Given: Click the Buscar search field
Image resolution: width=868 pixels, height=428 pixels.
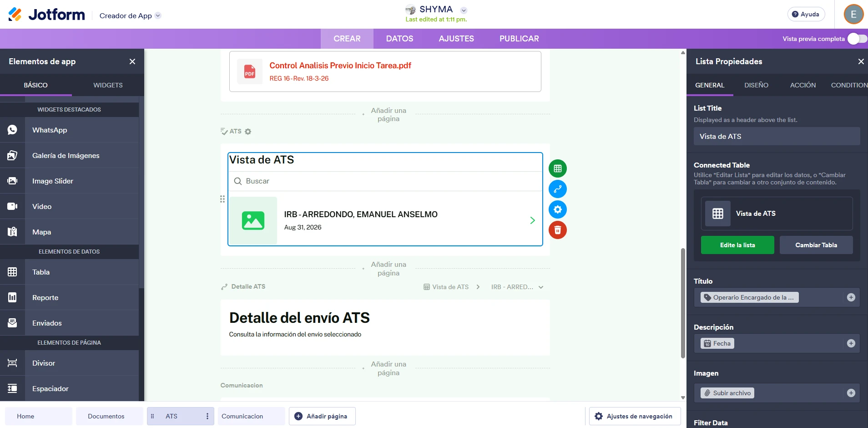Looking at the screenshot, I should click(385, 181).
